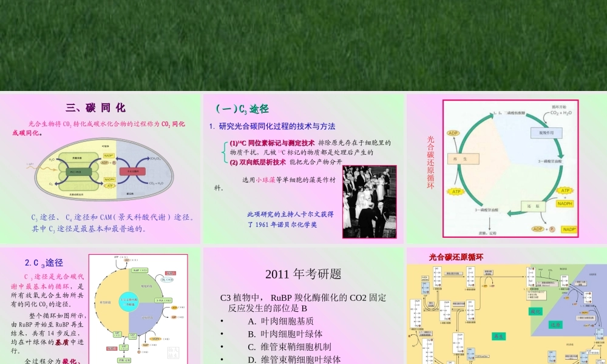Click the Pi circle next to ADP
Image resolution: width=607 pixels, height=364 pixels.
tap(551, 229)
